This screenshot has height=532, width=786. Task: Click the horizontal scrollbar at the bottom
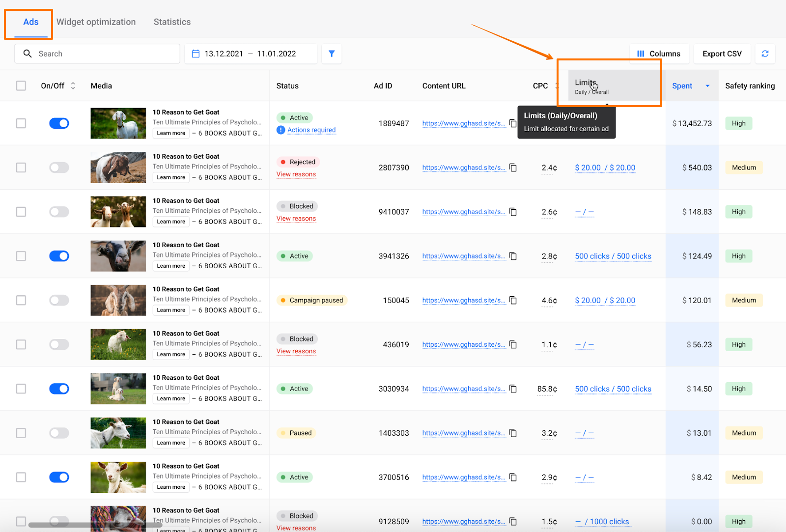pyautogui.click(x=95, y=525)
